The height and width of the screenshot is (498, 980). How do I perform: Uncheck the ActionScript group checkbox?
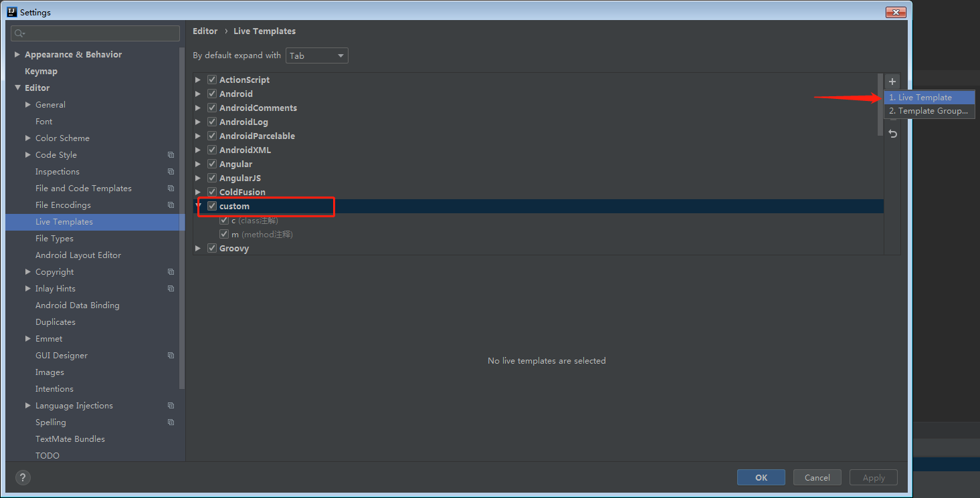point(212,80)
